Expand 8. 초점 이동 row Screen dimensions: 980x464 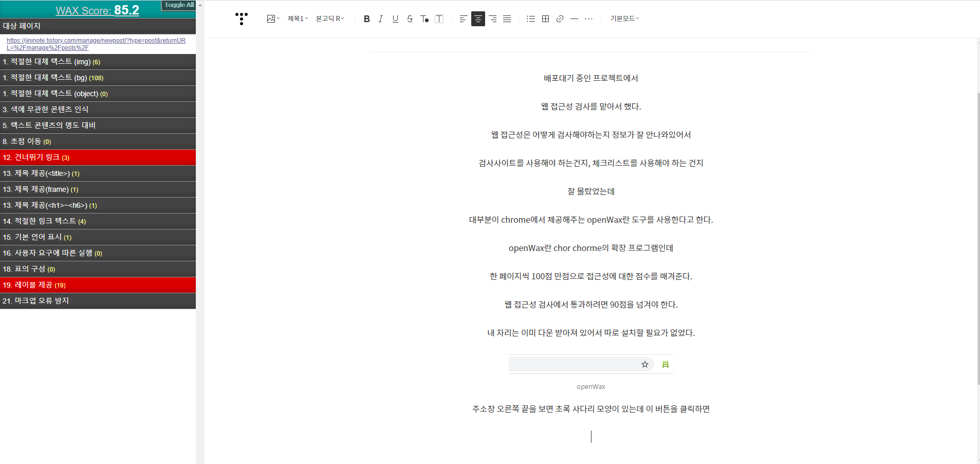pyautogui.click(x=98, y=141)
